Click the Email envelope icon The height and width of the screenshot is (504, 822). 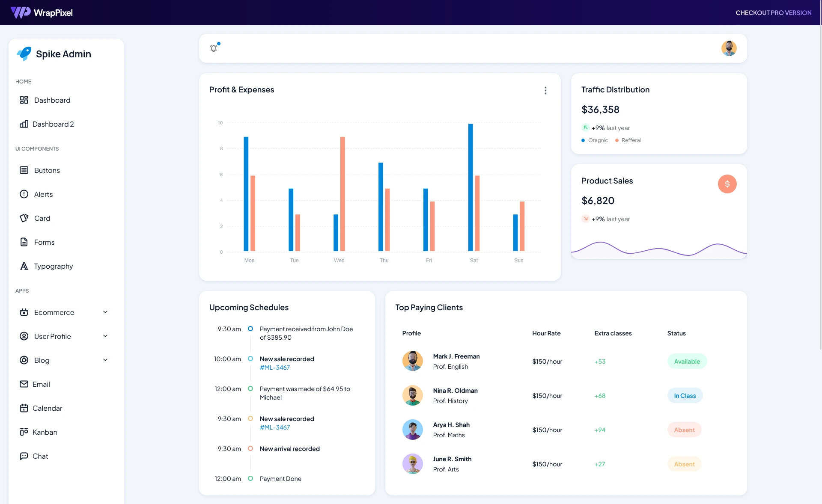pyautogui.click(x=24, y=384)
